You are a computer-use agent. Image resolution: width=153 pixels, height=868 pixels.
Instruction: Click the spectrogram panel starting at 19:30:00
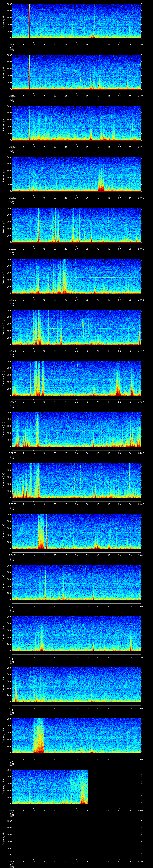click(76, 327)
